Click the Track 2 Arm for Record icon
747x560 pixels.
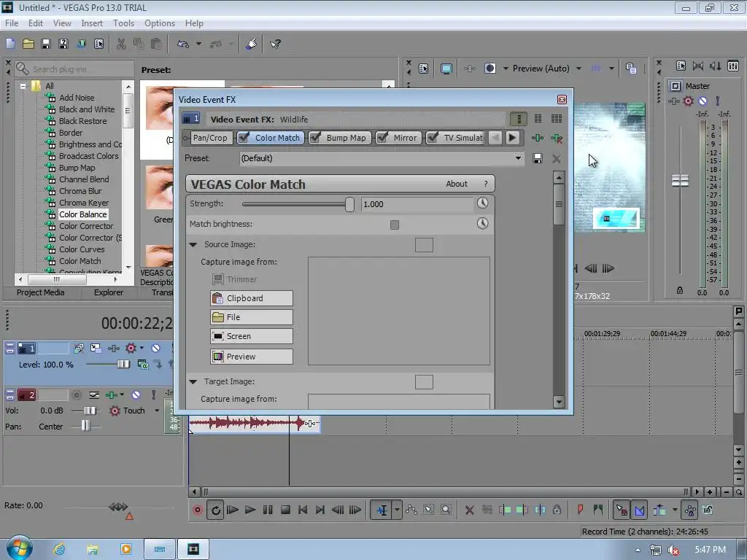pyautogui.click(x=76, y=394)
